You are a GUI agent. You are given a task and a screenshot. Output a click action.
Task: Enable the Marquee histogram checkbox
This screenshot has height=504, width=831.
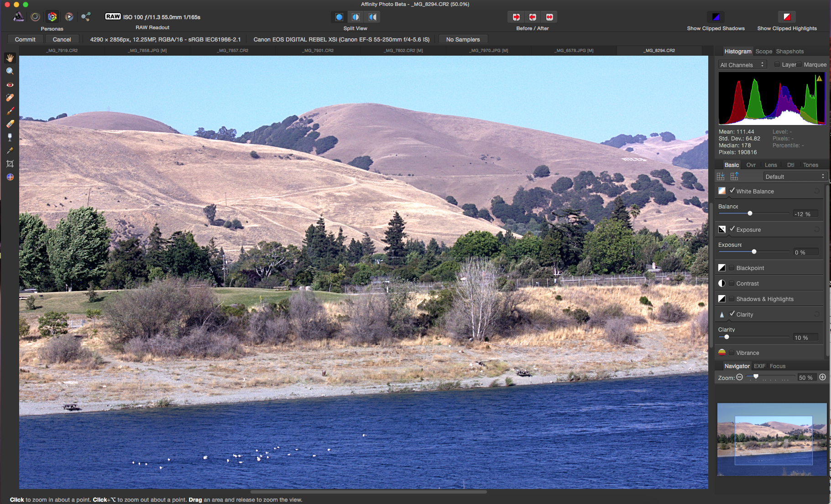click(800, 64)
